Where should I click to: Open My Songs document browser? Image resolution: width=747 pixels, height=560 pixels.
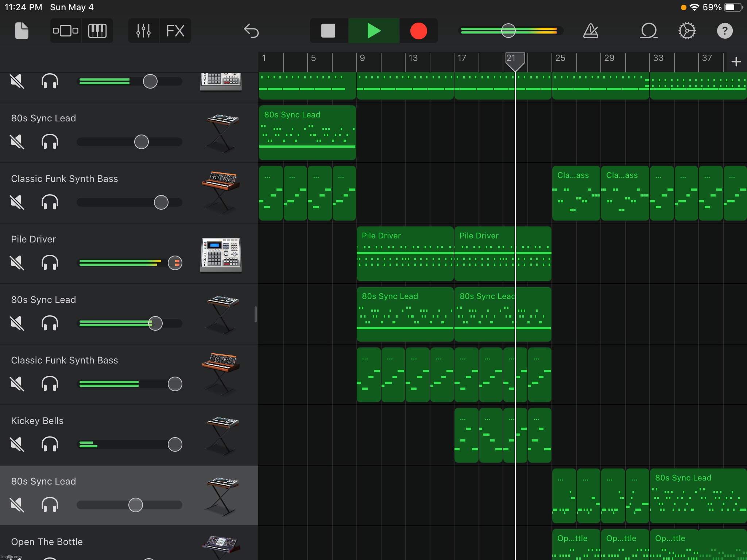click(22, 31)
